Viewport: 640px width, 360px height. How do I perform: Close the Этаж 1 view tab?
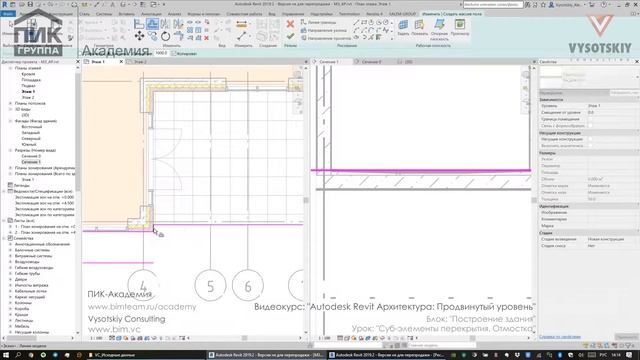coord(121,62)
